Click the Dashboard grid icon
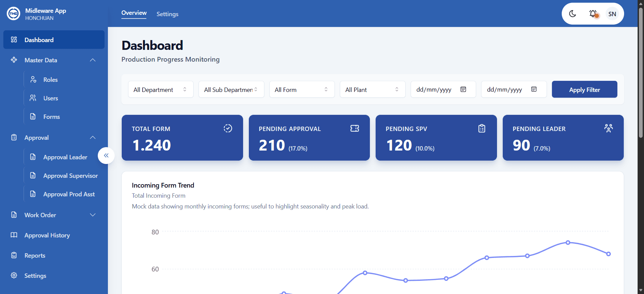This screenshot has height=294, width=644. pyautogui.click(x=14, y=40)
